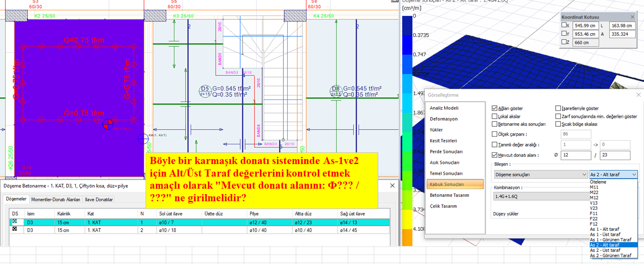Open Çelik Tasarım category
Viewport: 644px width, 264px height.
pos(443,206)
